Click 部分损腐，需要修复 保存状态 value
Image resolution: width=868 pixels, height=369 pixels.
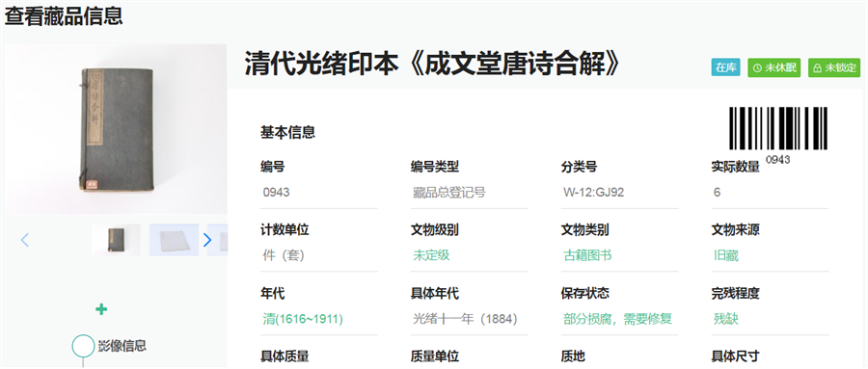click(618, 319)
